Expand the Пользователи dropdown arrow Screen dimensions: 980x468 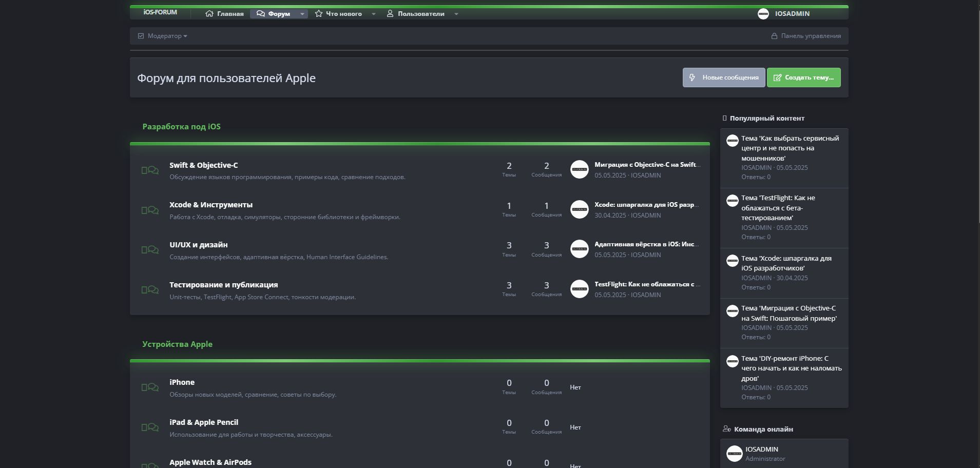click(456, 14)
